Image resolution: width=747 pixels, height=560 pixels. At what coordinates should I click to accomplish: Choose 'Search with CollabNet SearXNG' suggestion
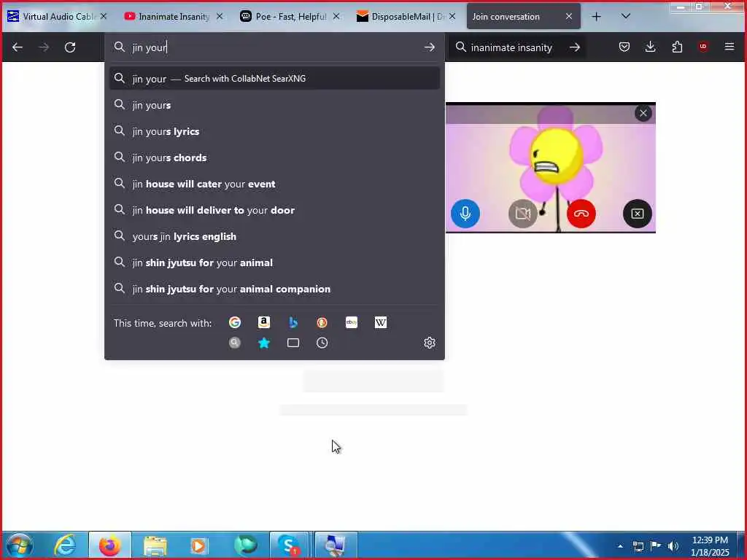tap(274, 78)
